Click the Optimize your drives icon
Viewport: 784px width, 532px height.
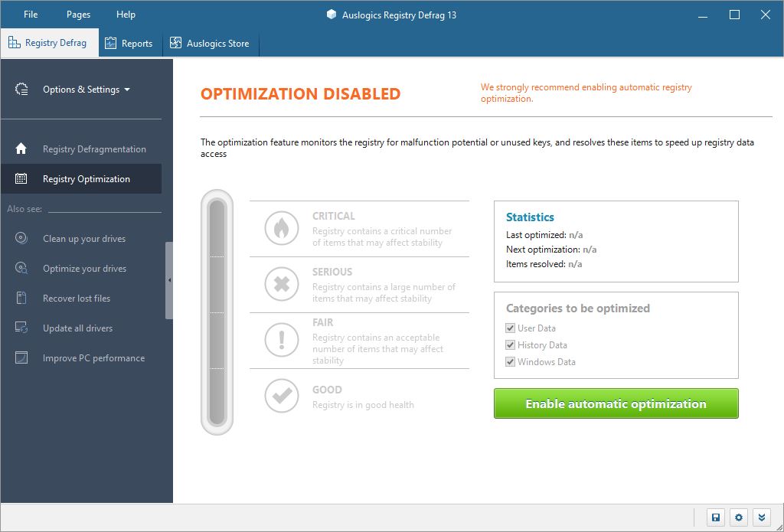click(x=21, y=268)
